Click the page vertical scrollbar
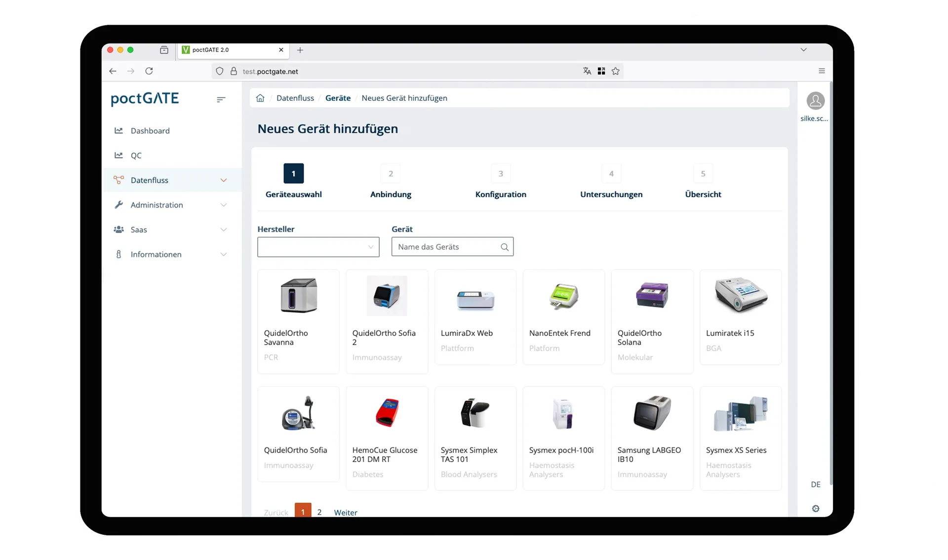Screen dimensions: 948x560 [x=831, y=284]
